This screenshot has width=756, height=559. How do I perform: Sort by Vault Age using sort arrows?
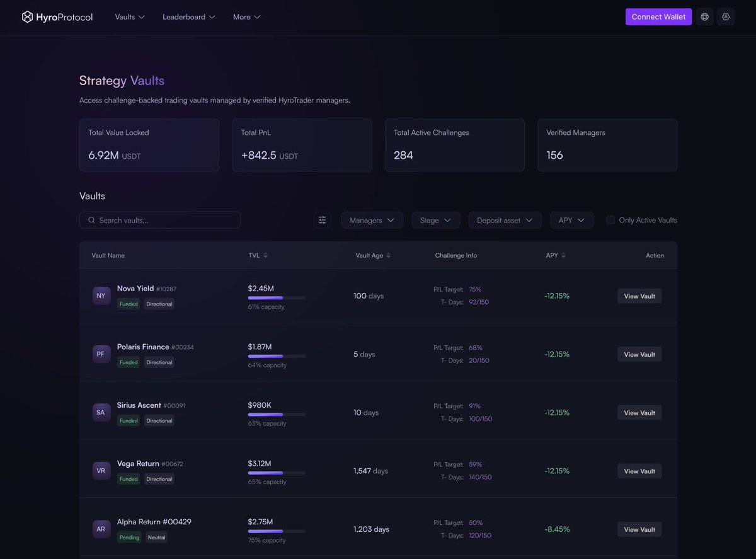pyautogui.click(x=388, y=255)
